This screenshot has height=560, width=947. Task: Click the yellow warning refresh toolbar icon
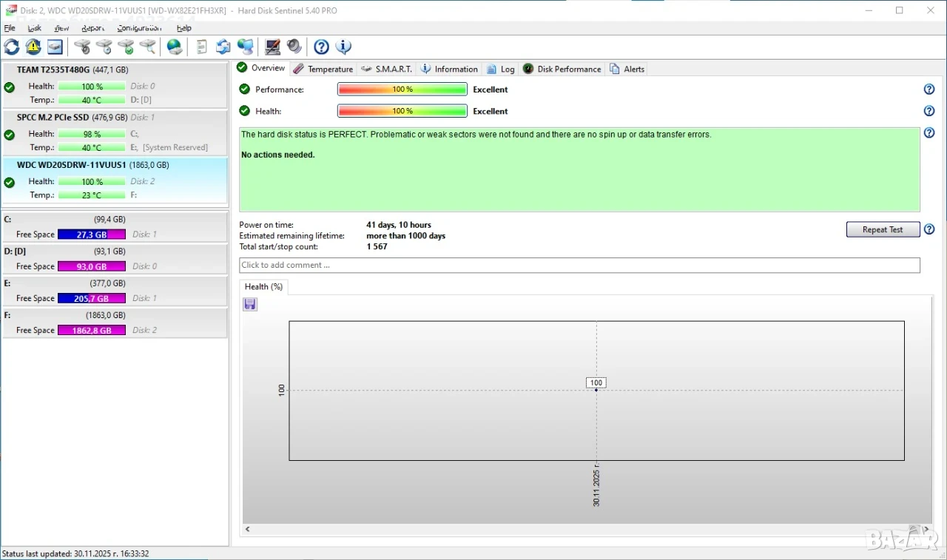coord(33,47)
